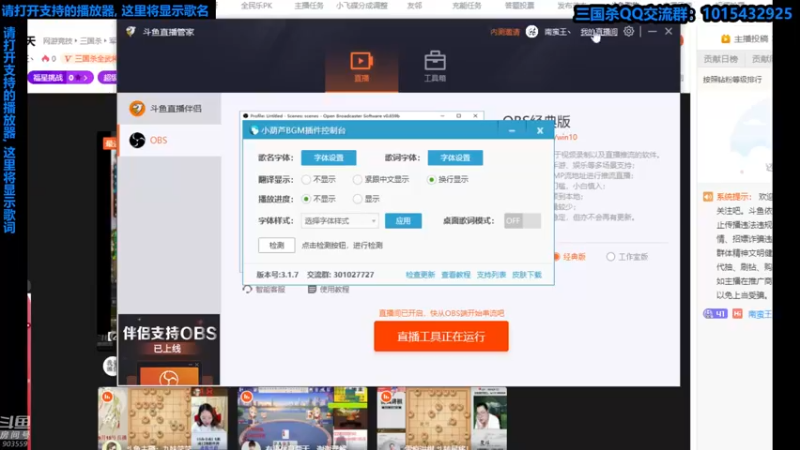Click the 小葫芦BGM plugin logo icon
The image size is (800, 450).
tap(254, 131)
